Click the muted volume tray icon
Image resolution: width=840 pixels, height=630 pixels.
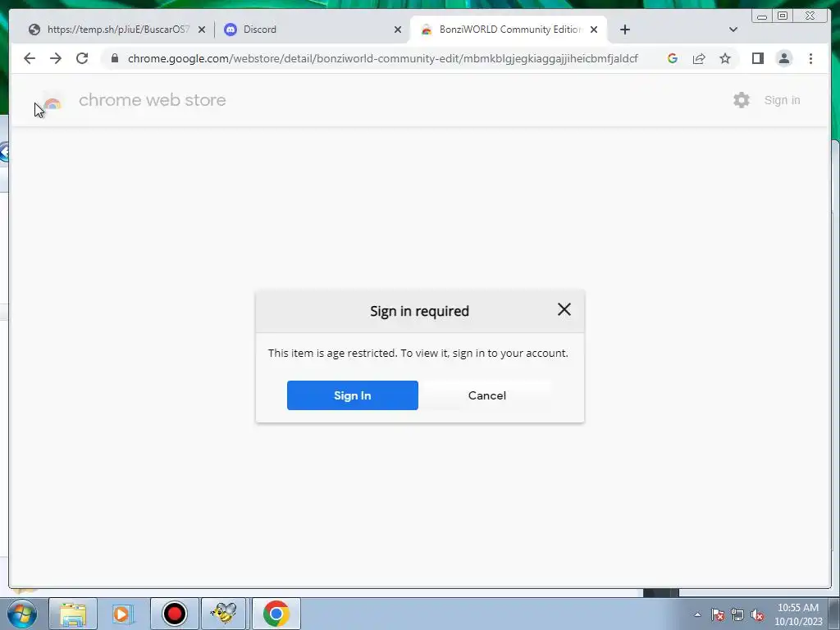click(757, 614)
